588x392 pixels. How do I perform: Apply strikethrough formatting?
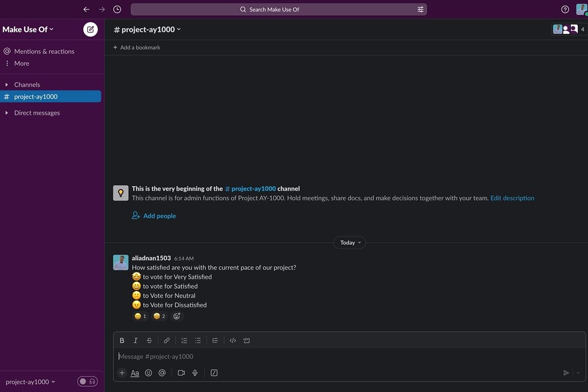149,341
